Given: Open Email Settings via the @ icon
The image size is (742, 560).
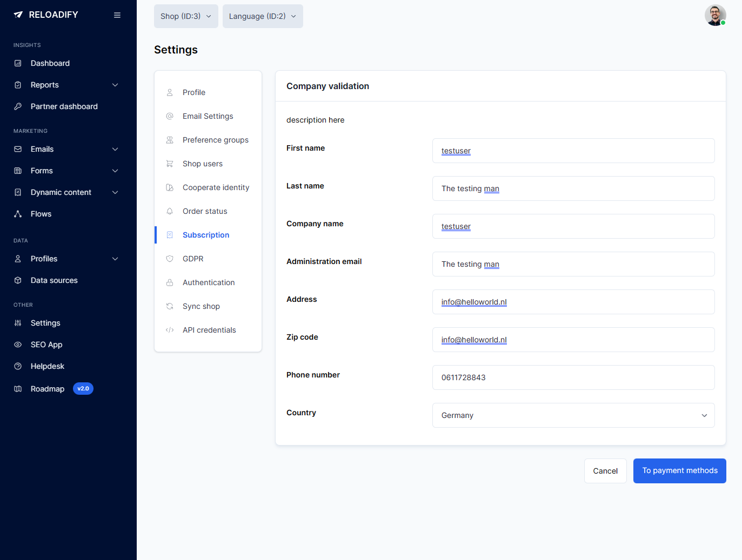Looking at the screenshot, I should (x=170, y=116).
